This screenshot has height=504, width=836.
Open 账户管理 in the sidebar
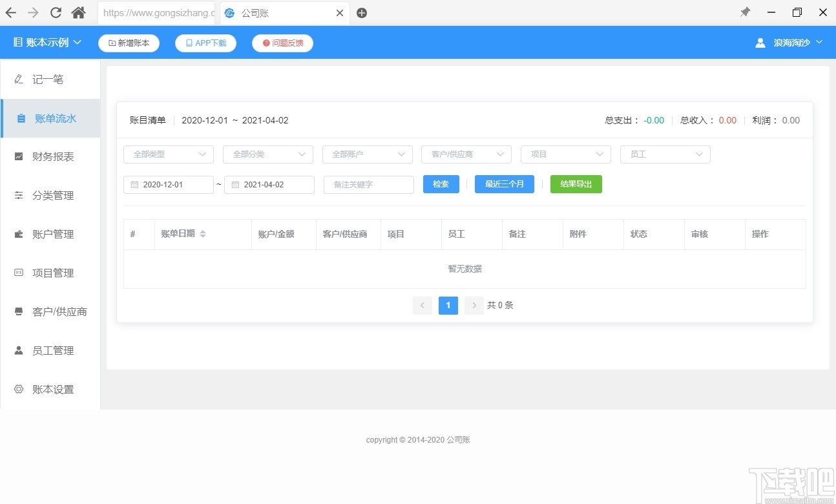point(50,235)
